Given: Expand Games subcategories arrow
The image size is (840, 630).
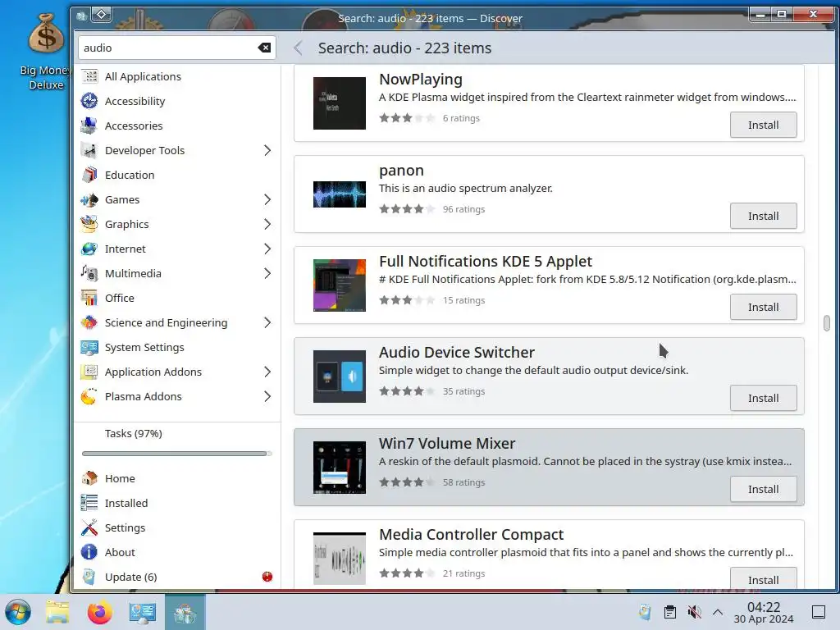Looking at the screenshot, I should tap(267, 200).
